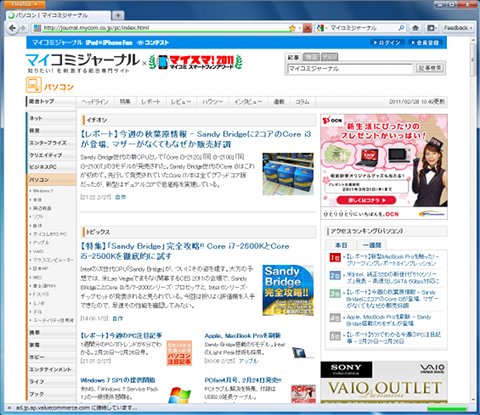Click the forward arrow button in Firefox

click(23, 28)
